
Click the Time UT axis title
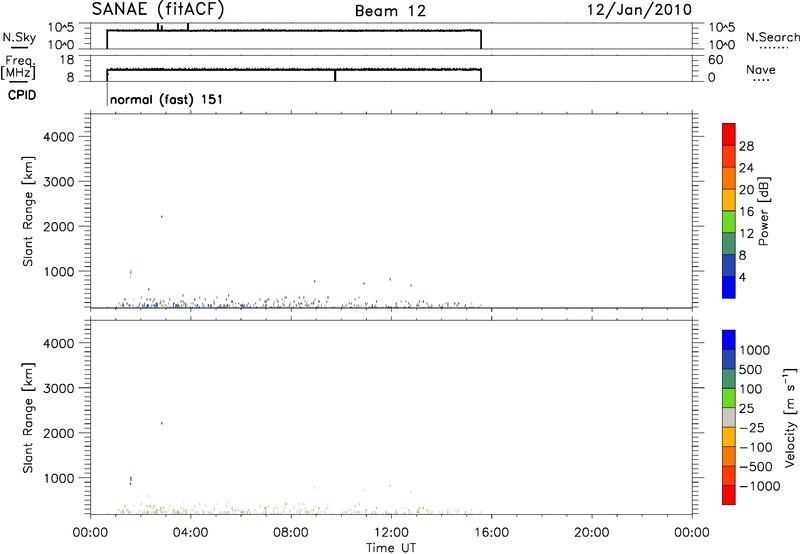click(391, 548)
